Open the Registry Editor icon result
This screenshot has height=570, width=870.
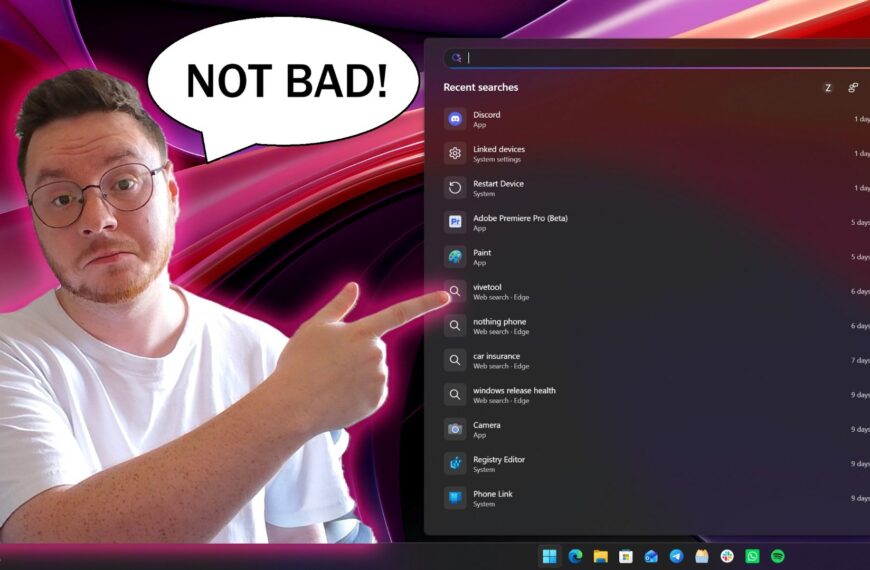[455, 463]
